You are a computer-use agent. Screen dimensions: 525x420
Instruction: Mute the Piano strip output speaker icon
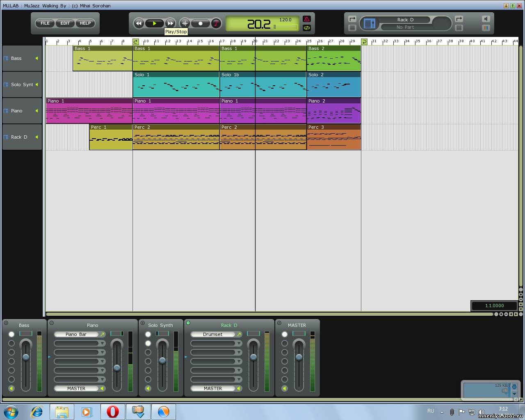[102, 388]
